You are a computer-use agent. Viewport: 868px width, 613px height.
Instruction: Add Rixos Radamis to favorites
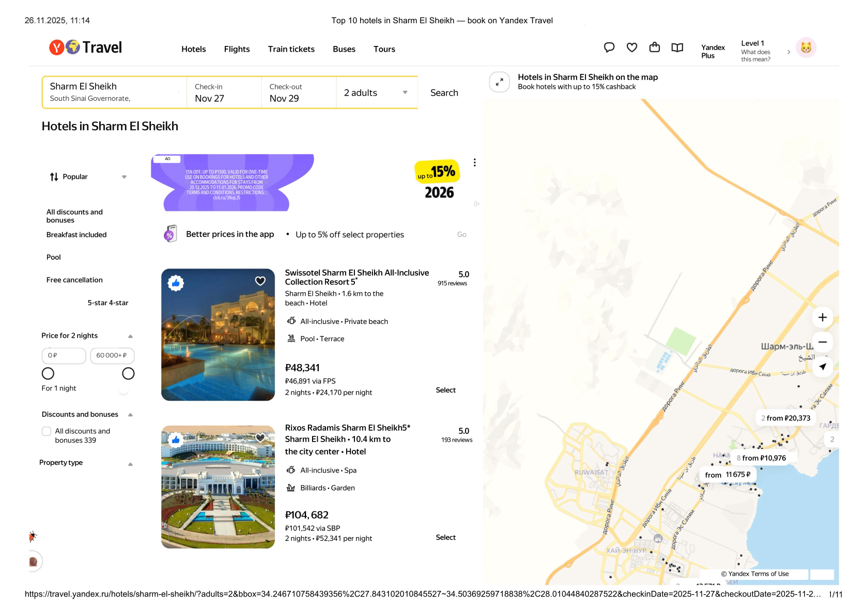[260, 438]
